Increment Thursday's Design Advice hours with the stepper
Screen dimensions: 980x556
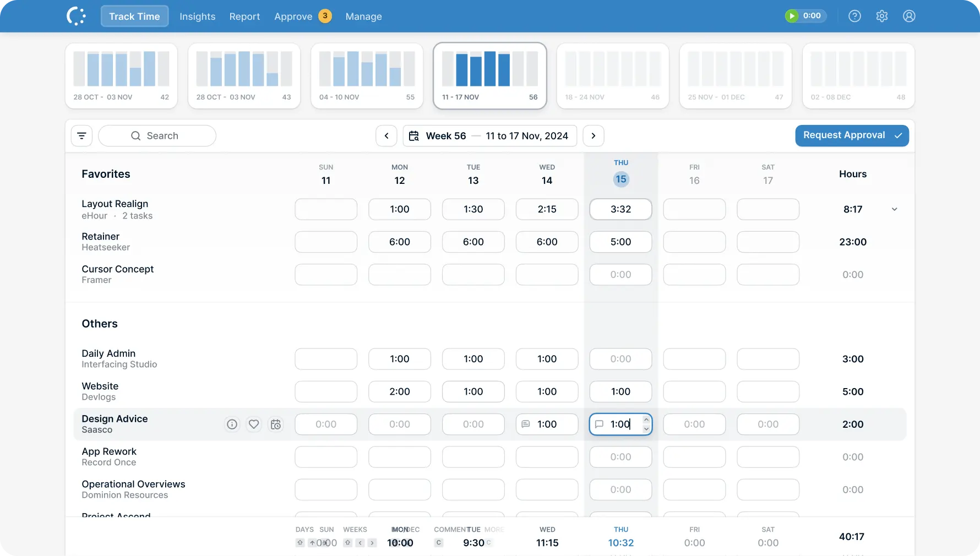click(x=646, y=420)
